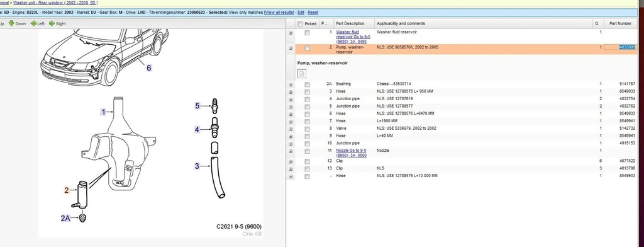Expand the Junction pipe row 4
644x247 pixels.
pyautogui.click(x=291, y=99)
